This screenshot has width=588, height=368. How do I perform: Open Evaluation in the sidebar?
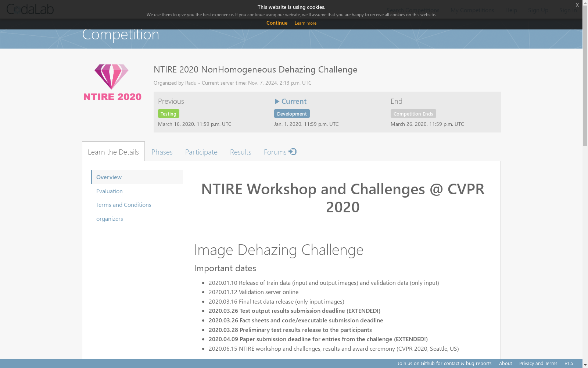click(110, 191)
